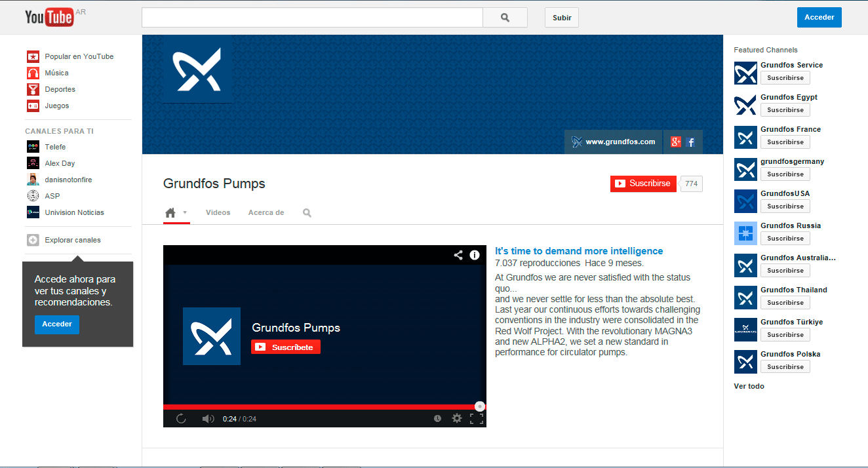Click the blue Acceder header button
This screenshot has width=868, height=468.
coord(819,17)
